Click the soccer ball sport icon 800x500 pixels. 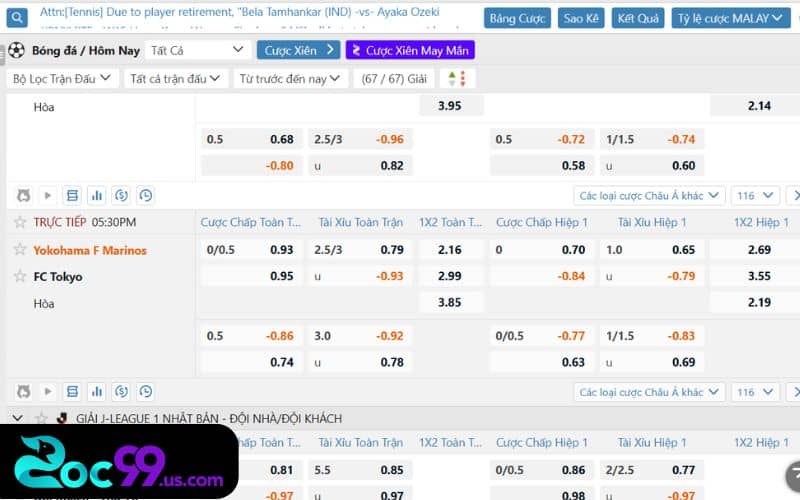[x=17, y=50]
